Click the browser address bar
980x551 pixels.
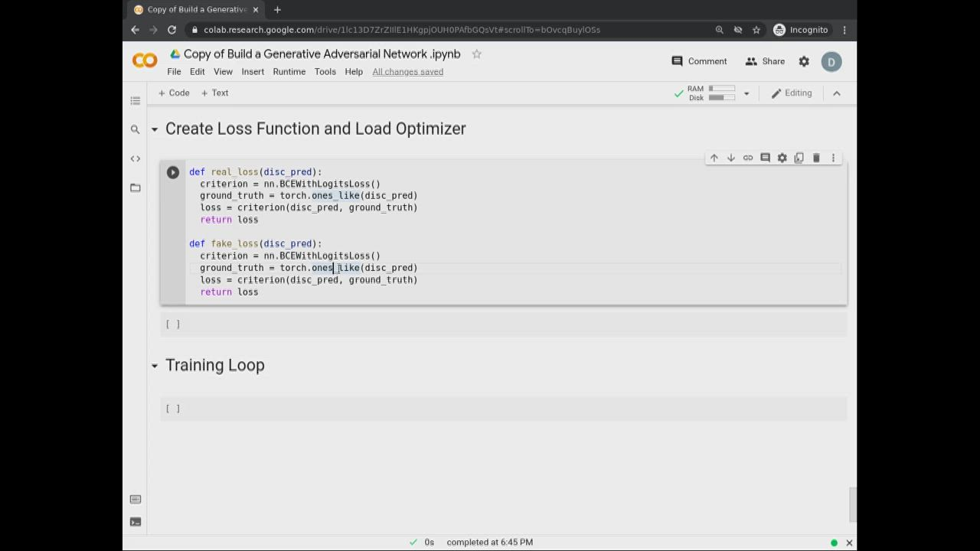[452, 30]
